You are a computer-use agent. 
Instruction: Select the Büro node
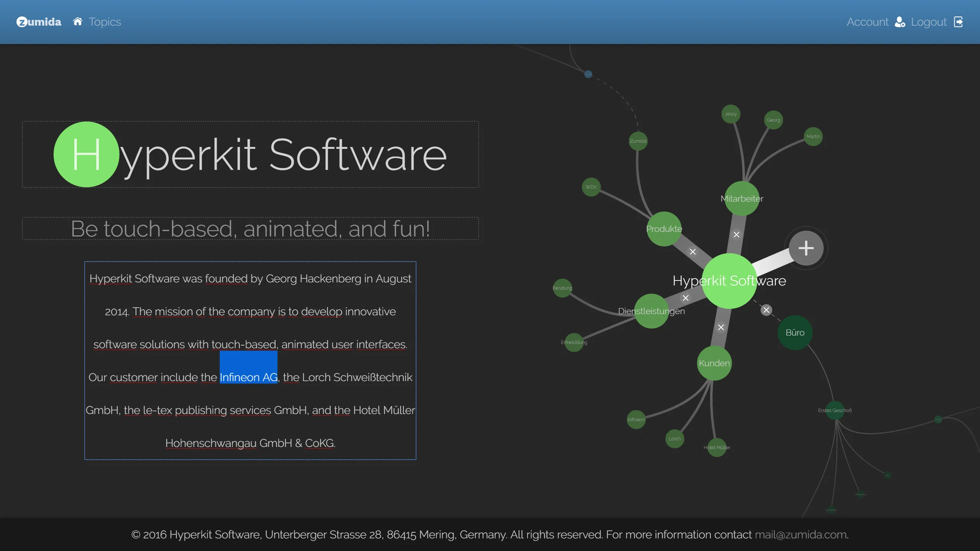[795, 333]
